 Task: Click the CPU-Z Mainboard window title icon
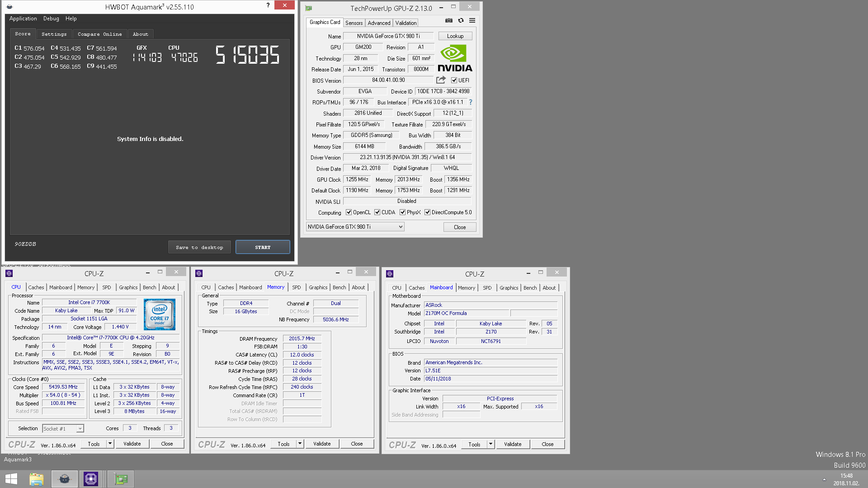pyautogui.click(x=390, y=274)
